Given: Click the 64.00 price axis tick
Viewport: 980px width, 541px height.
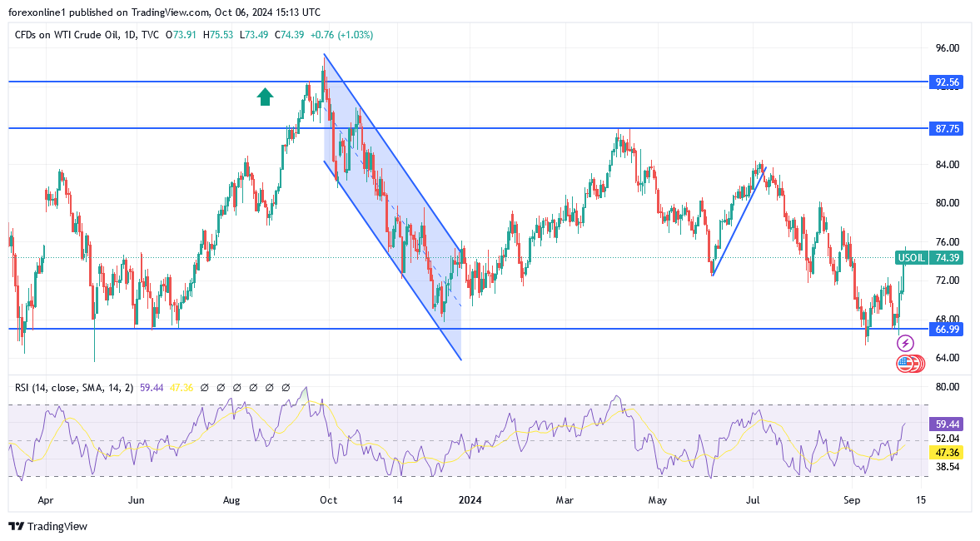Looking at the screenshot, I should click(947, 358).
